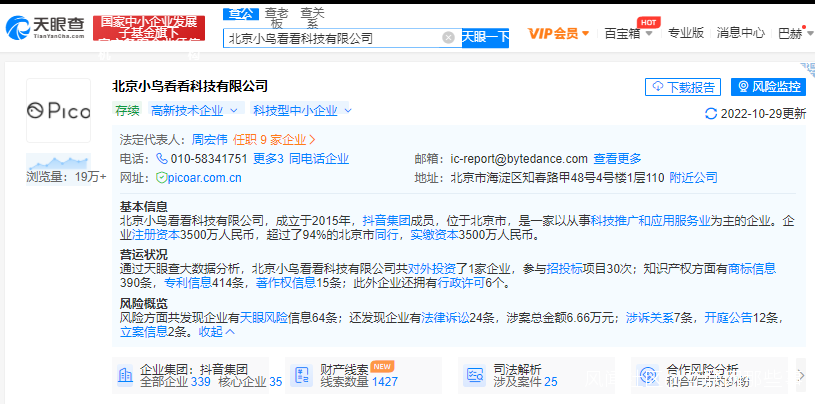Click the 同电话企业 link
815x404 pixels.
pos(319,159)
